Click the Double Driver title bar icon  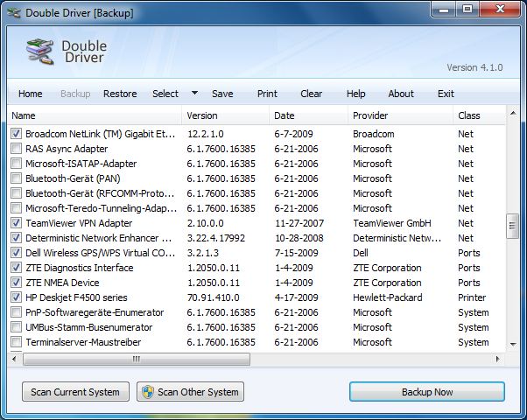pos(14,13)
